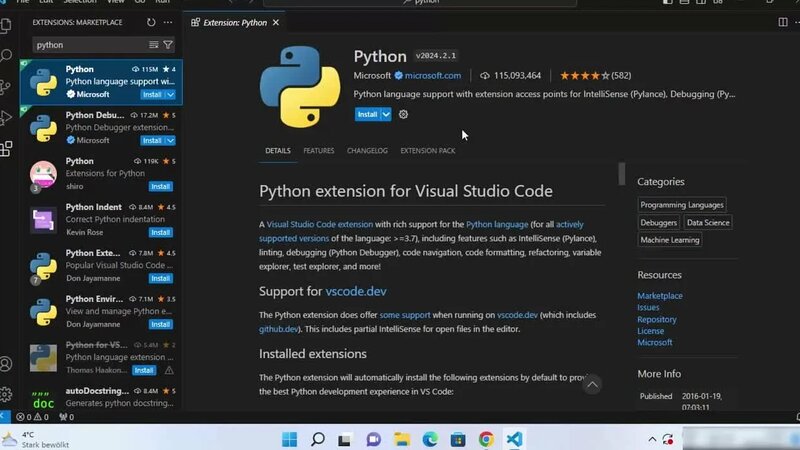Open the CHANGELOG tab
Viewport: 800px width, 450px height.
pyautogui.click(x=367, y=151)
